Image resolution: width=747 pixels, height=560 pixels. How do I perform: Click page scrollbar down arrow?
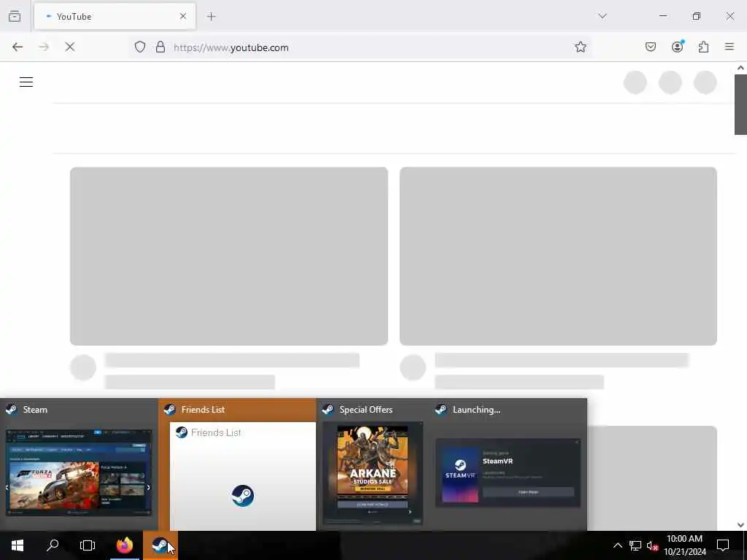(x=741, y=525)
